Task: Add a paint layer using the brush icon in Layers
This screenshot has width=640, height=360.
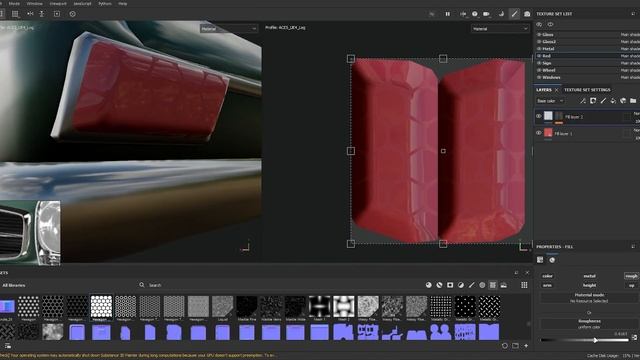Action: click(603, 101)
